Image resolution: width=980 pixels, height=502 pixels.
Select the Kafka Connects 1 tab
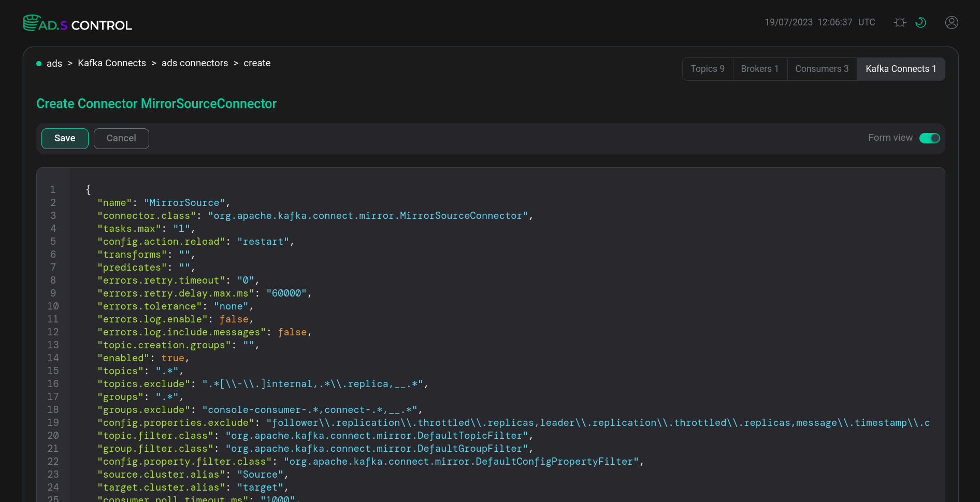click(901, 69)
